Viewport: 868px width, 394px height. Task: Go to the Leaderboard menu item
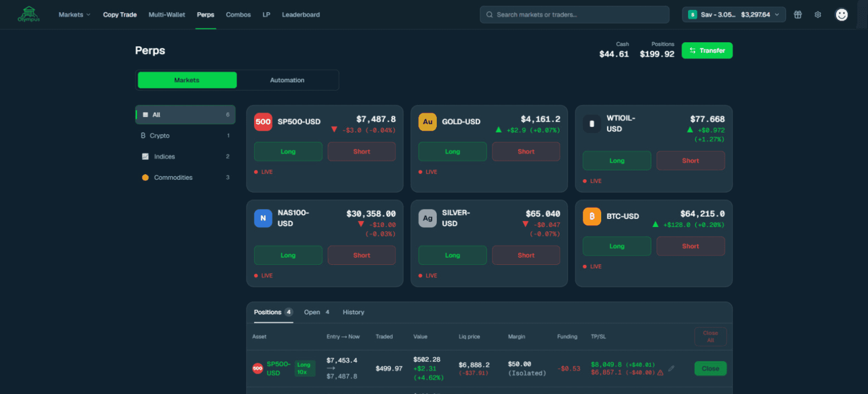[301, 15]
